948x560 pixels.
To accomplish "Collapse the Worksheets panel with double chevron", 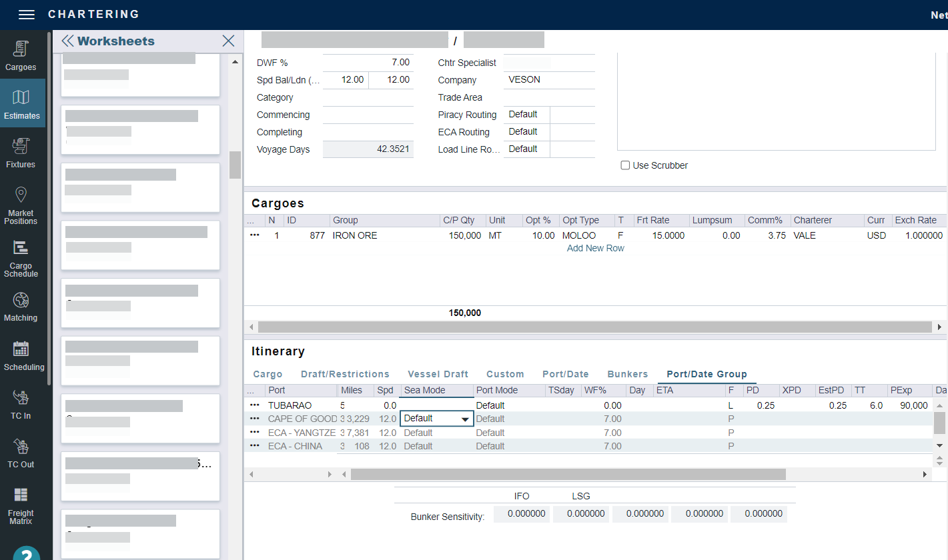I will coord(67,41).
